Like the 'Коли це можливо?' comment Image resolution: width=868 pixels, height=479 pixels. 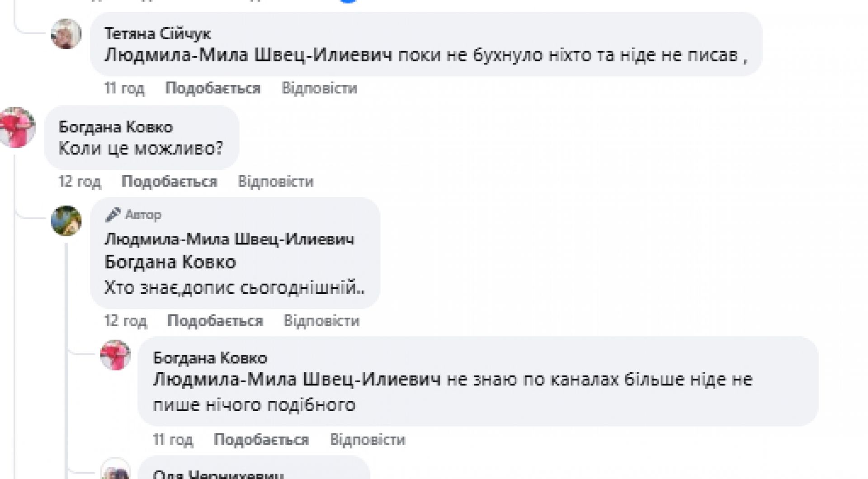(x=169, y=182)
